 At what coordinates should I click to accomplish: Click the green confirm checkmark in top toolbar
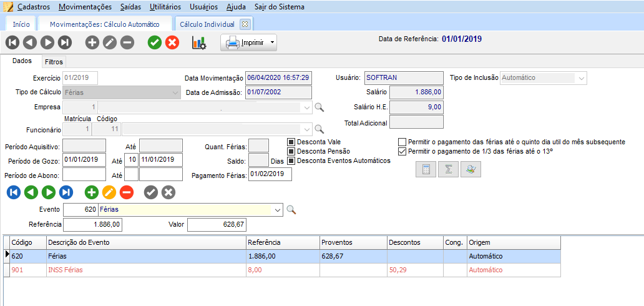[x=155, y=42]
